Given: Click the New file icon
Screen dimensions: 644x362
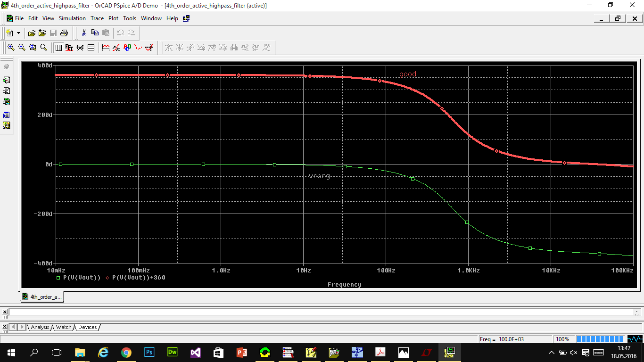Looking at the screenshot, I should tap(9, 33).
